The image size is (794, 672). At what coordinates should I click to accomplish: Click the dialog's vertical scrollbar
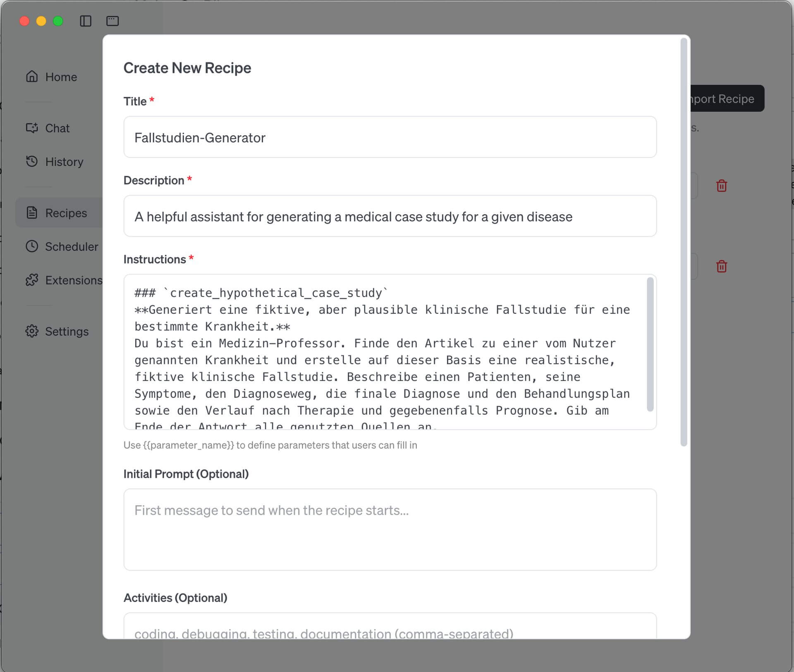click(x=684, y=242)
